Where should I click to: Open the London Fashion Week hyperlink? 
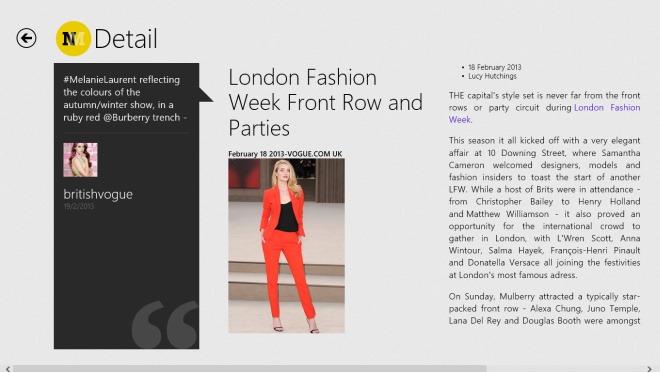tap(544, 114)
